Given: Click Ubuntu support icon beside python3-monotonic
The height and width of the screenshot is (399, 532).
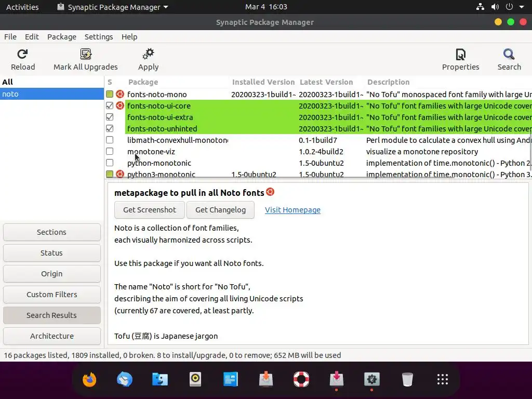Looking at the screenshot, I should click(120, 174).
